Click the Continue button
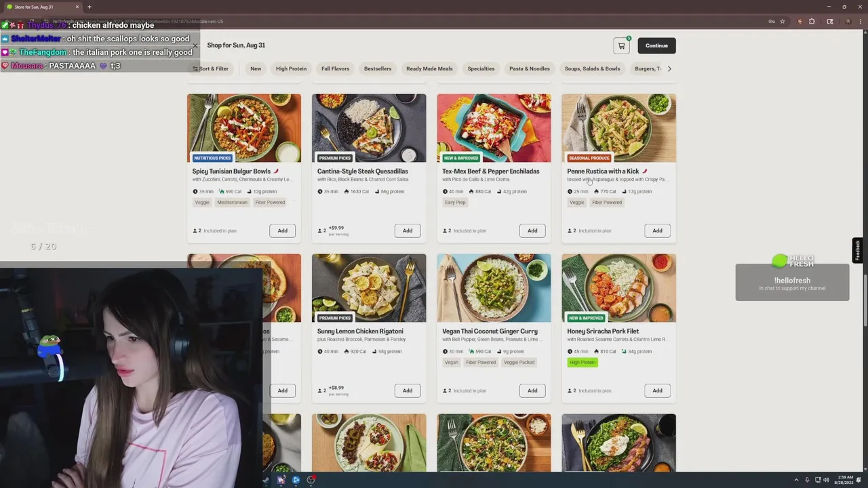This screenshot has height=488, width=868. (x=656, y=45)
